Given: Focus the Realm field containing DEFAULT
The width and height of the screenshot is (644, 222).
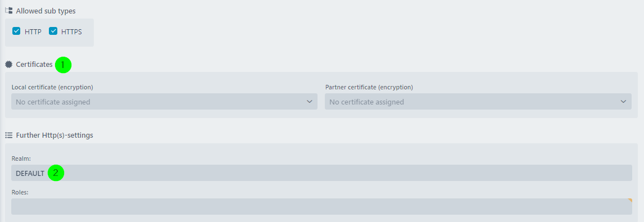Looking at the screenshot, I should coord(321,173).
